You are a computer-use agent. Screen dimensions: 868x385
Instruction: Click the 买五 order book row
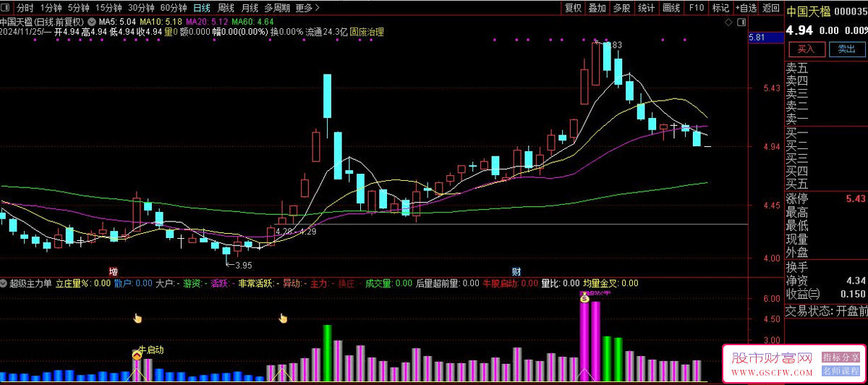(x=826, y=184)
